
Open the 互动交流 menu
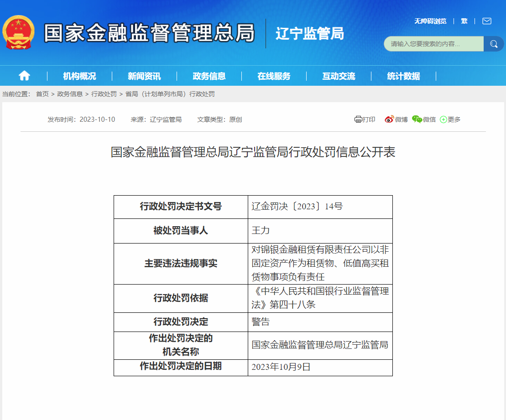339,76
